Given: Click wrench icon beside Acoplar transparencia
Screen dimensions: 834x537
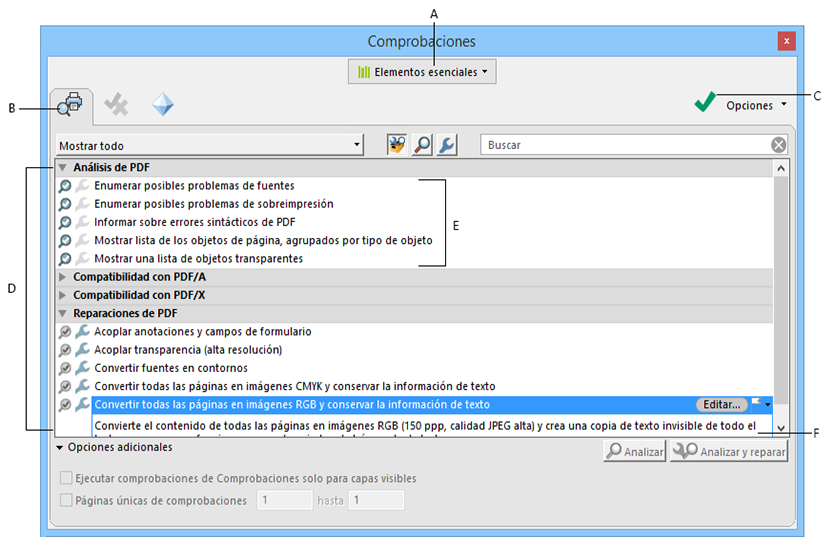Looking at the screenshot, I should click(x=82, y=349).
